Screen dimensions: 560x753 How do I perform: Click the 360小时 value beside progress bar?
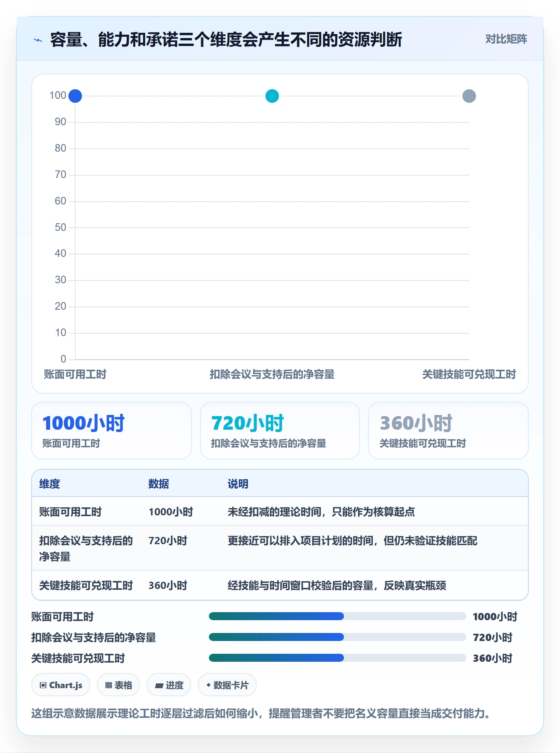click(493, 658)
